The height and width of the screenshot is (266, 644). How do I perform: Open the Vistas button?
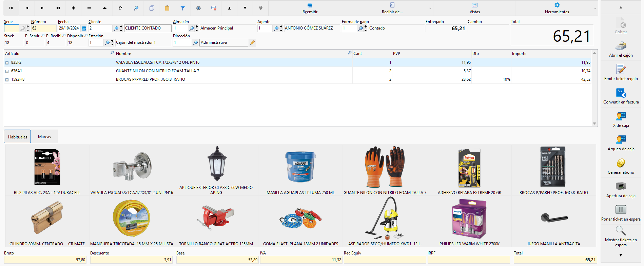click(x=474, y=8)
